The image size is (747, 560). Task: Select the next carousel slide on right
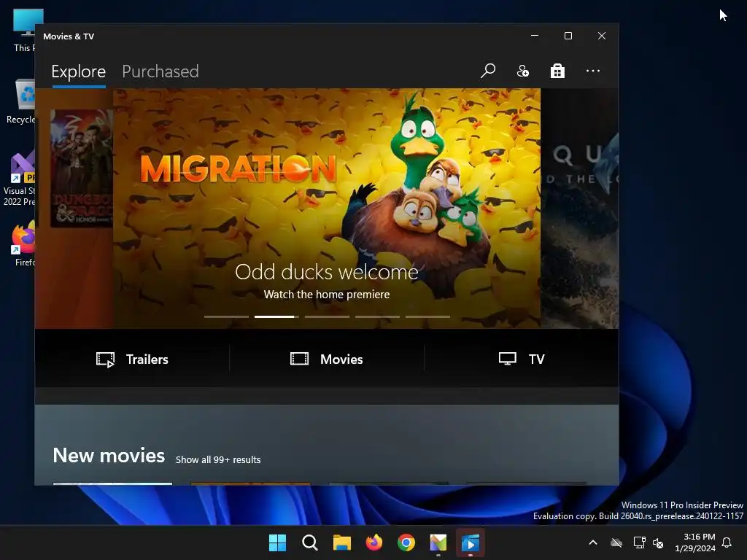pyautogui.click(x=579, y=208)
